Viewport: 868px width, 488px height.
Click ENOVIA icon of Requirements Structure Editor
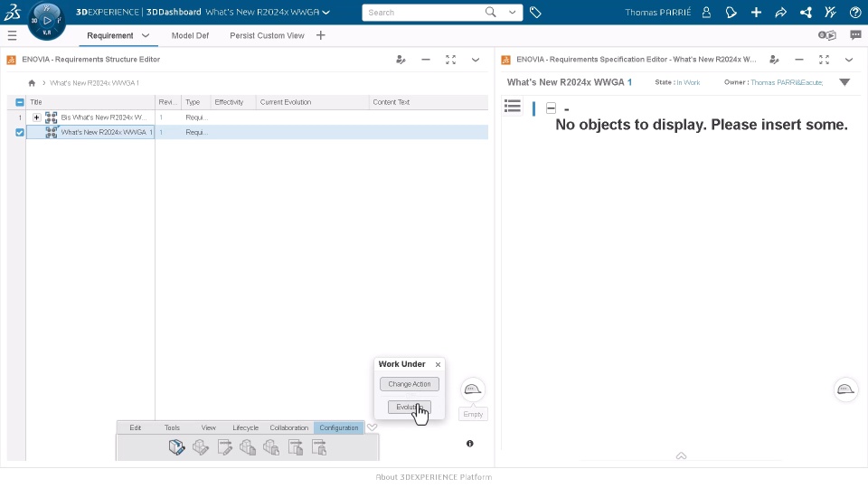click(x=11, y=60)
